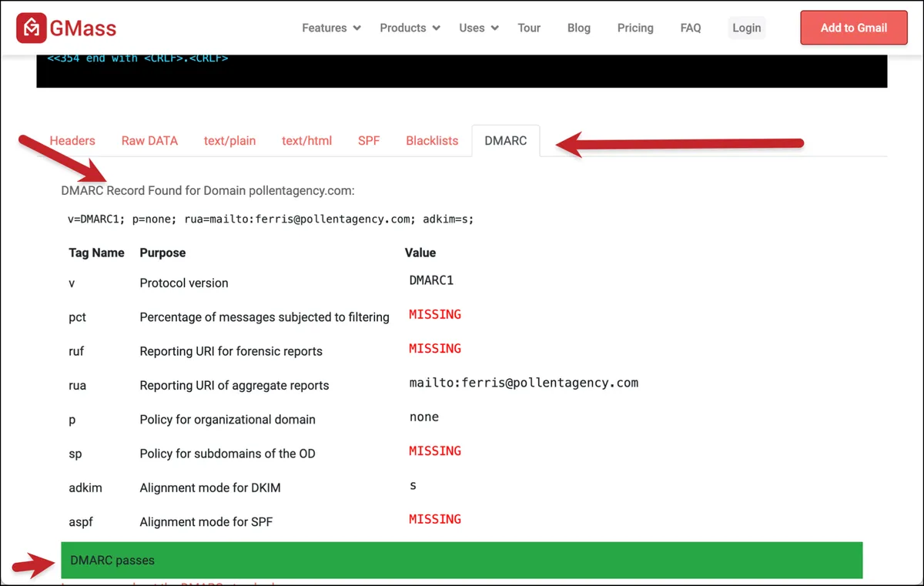
Task: Click 'Reporting URI of aggregate reports' text
Action: click(234, 385)
